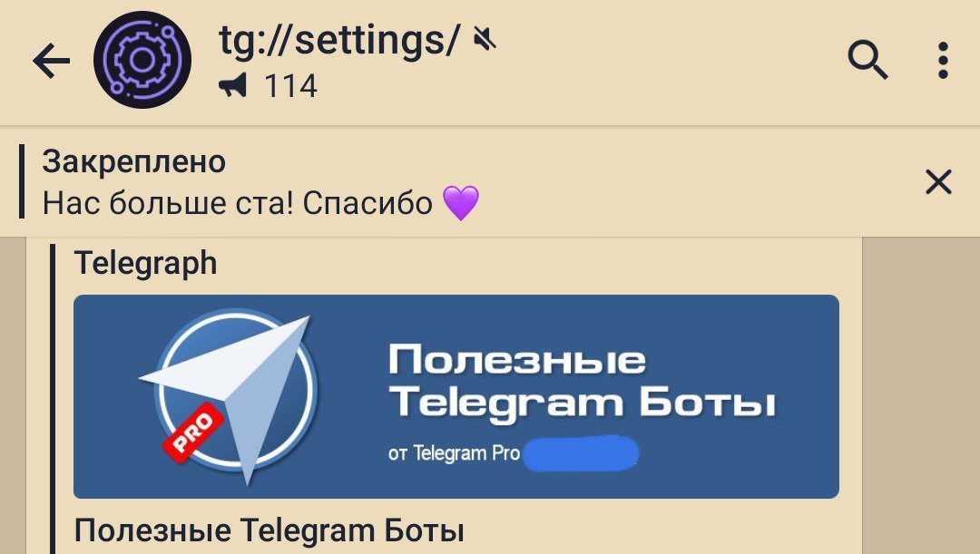The height and width of the screenshot is (554, 980).
Task: Open the Полезные Telegram Боты preview image
Action: coord(456,396)
